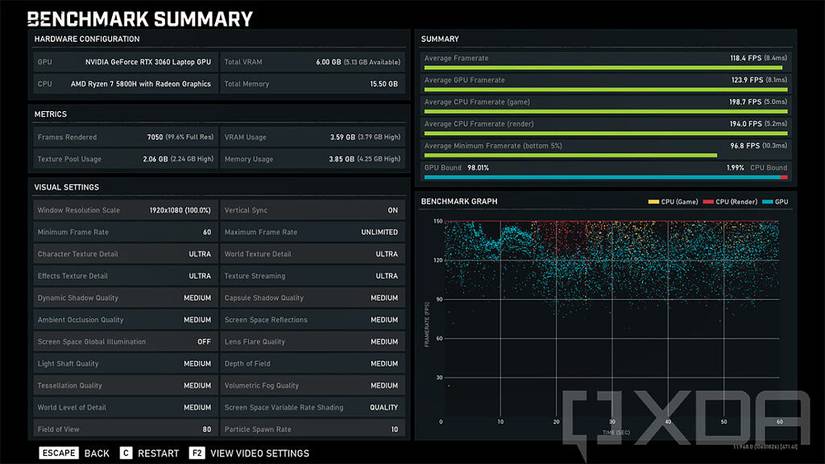Click the Particle Spawn Rate 10 value
Viewport: 825px width, 464px height.
click(x=395, y=429)
